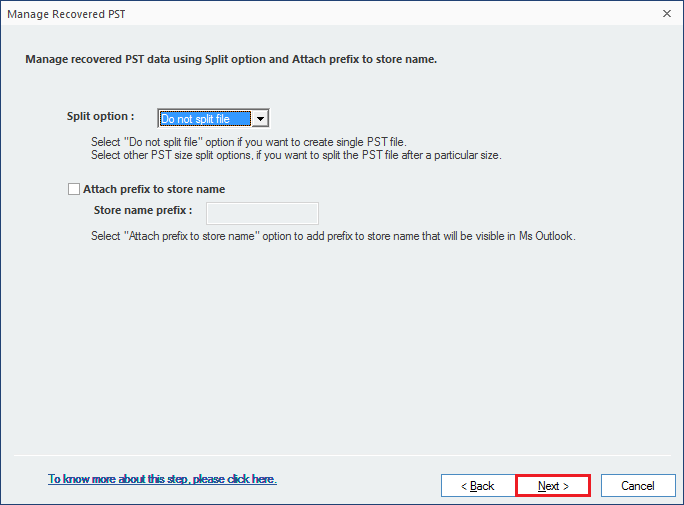Click the 'Manage Recovered PST' window title

point(66,14)
